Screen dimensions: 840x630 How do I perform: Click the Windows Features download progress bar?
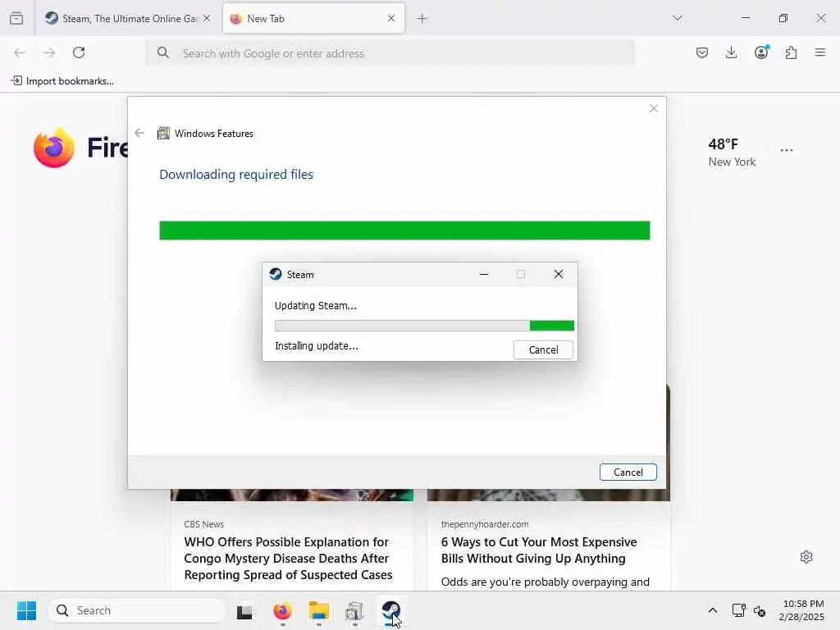click(x=404, y=231)
